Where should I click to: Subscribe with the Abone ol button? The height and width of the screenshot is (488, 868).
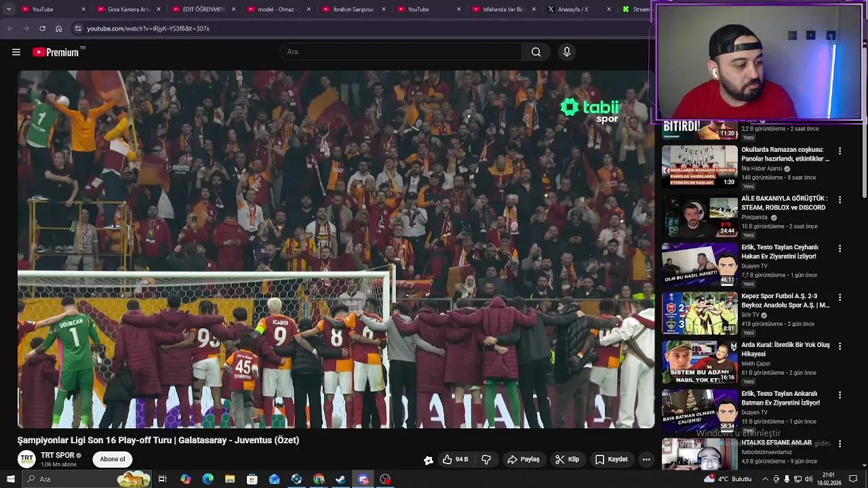pyautogui.click(x=113, y=460)
